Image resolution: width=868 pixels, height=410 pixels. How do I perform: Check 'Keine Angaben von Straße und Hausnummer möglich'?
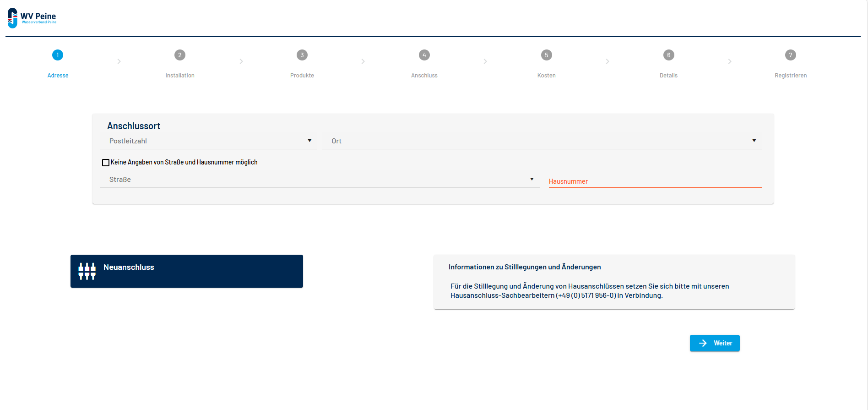106,163
